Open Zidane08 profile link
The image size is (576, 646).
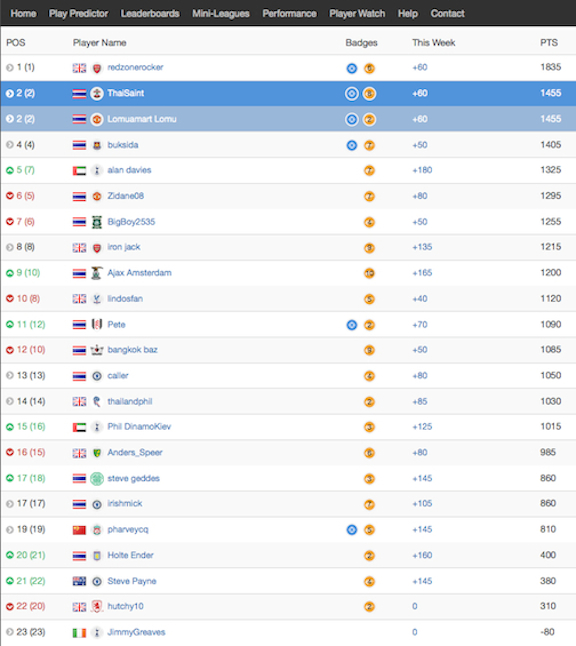(x=126, y=196)
